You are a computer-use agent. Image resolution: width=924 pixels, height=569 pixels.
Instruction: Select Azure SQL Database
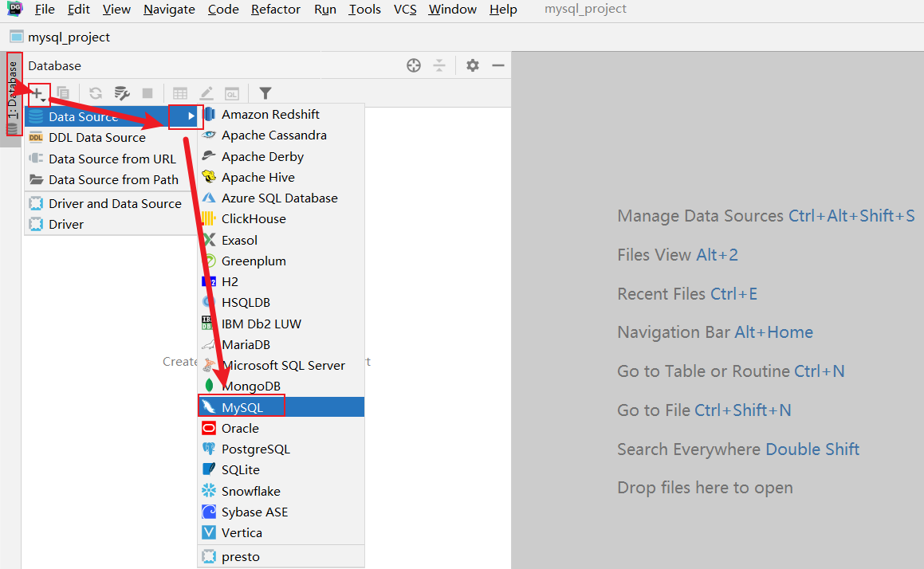click(x=281, y=198)
